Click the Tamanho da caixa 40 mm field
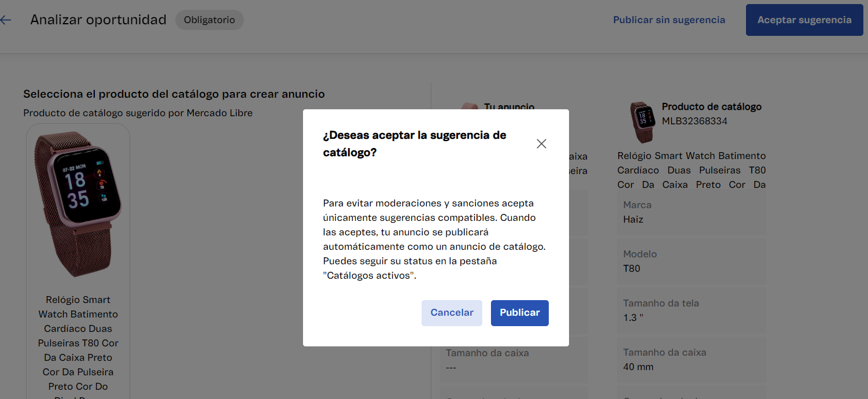 691,360
